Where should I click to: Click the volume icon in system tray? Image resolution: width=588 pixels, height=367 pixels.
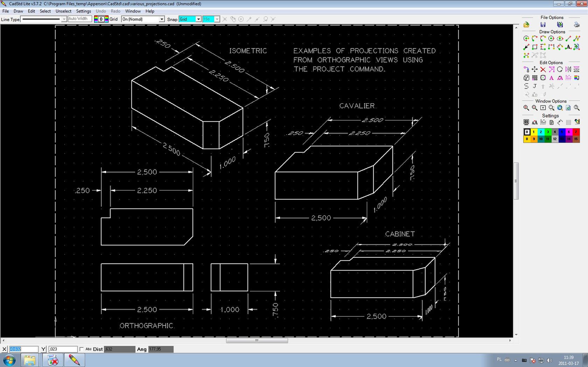(x=549, y=360)
